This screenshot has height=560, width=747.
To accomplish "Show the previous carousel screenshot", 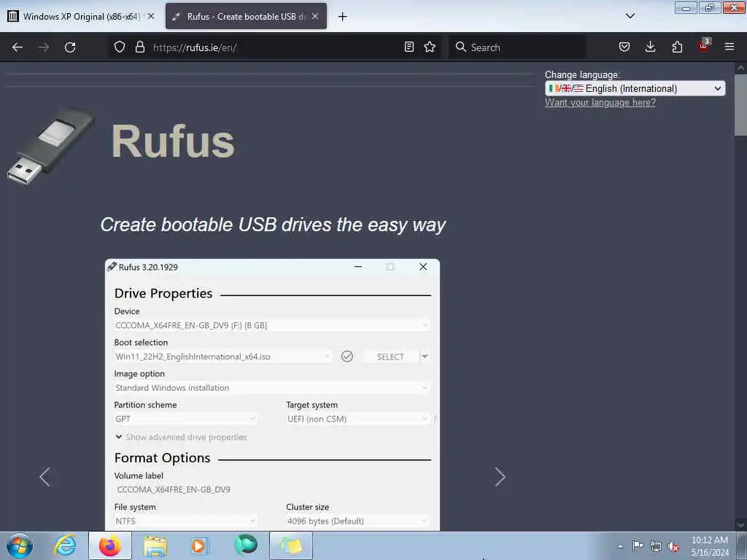I will (44, 477).
